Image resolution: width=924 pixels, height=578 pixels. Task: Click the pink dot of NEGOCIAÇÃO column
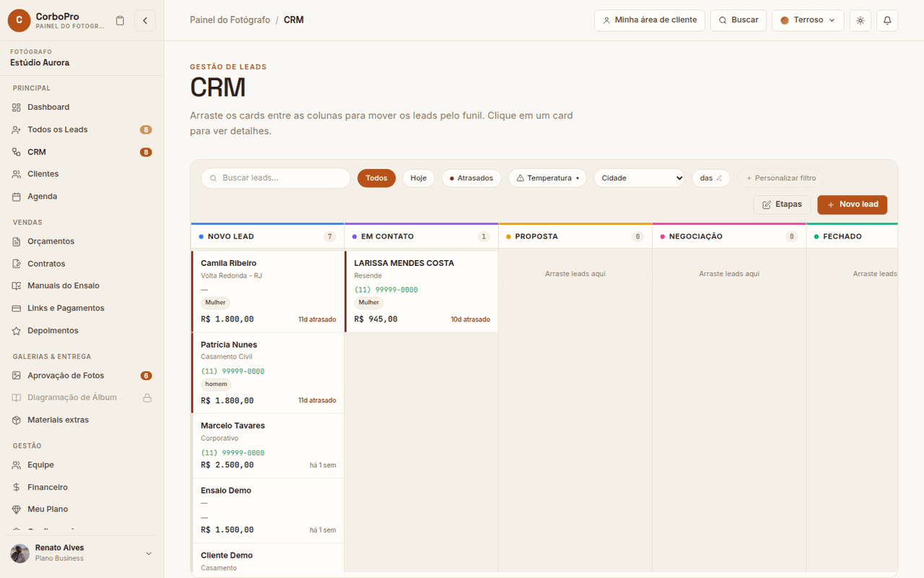663,237
